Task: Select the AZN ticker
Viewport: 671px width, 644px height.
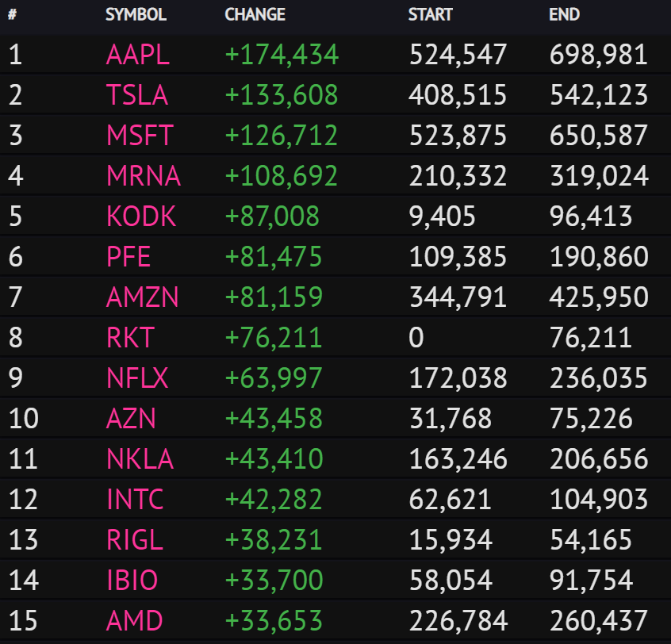Action: tap(131, 419)
